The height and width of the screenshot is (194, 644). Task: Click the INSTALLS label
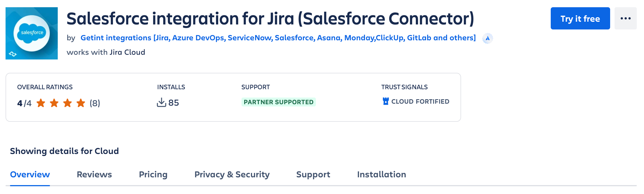click(x=171, y=87)
